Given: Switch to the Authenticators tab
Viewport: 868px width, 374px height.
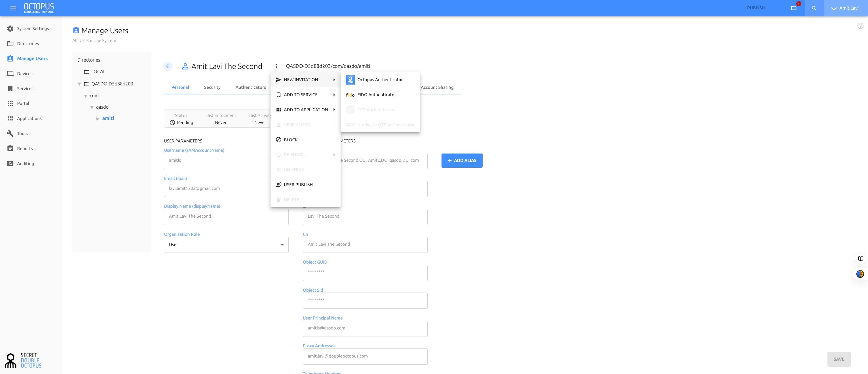Looking at the screenshot, I should coord(251,87).
